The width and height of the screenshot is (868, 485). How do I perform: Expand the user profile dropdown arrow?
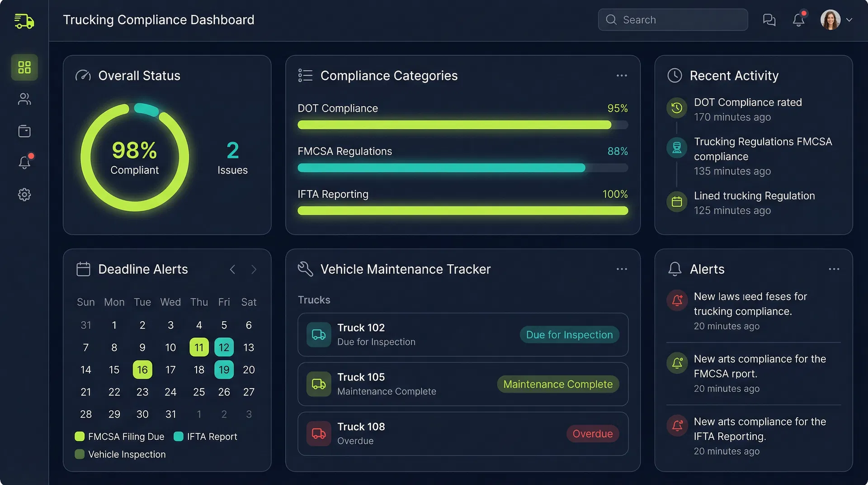tap(849, 20)
